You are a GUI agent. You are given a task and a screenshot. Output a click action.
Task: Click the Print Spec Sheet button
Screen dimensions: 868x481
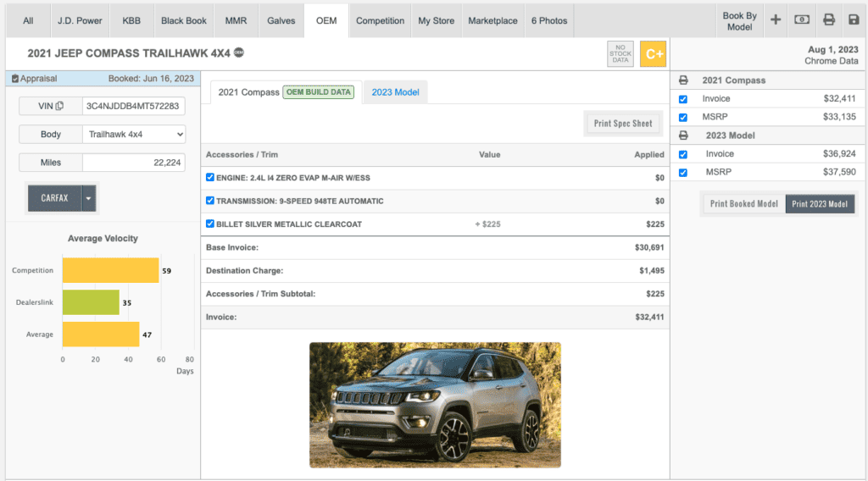pyautogui.click(x=623, y=124)
